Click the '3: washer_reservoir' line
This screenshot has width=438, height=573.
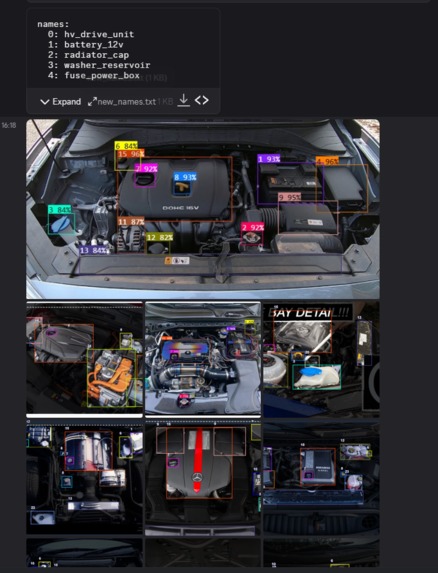pyautogui.click(x=99, y=65)
